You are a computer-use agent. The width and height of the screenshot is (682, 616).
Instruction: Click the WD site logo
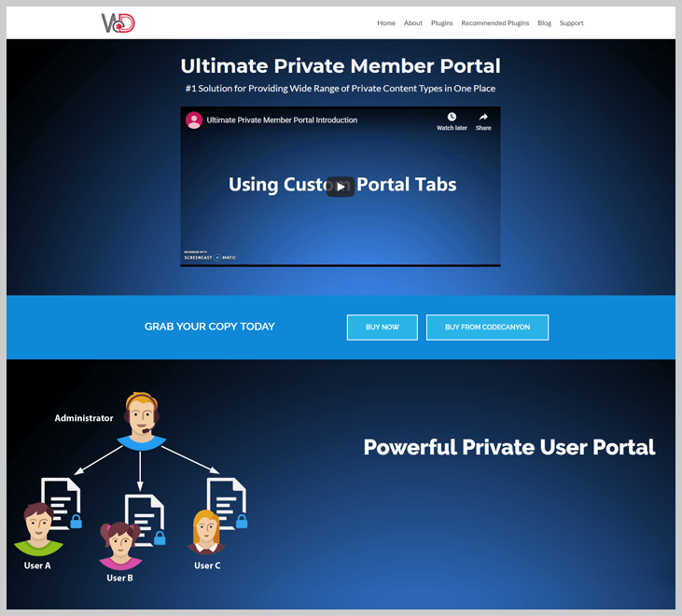(118, 23)
